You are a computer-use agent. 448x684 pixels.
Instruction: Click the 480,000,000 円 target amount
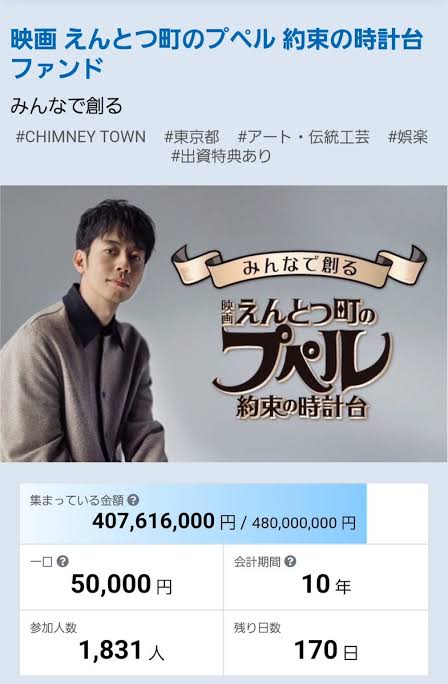point(304,523)
